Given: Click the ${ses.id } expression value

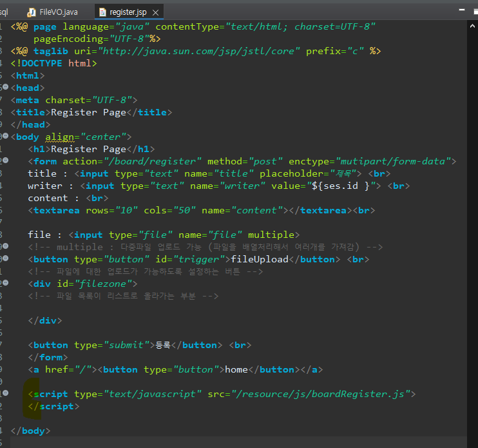Looking at the screenshot, I should click(341, 186).
